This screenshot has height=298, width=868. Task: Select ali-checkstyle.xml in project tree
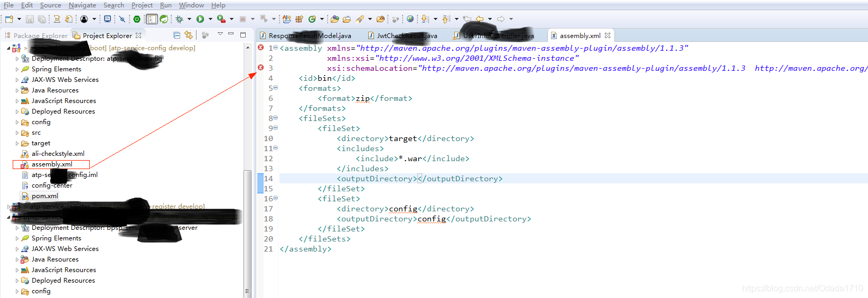click(x=58, y=154)
